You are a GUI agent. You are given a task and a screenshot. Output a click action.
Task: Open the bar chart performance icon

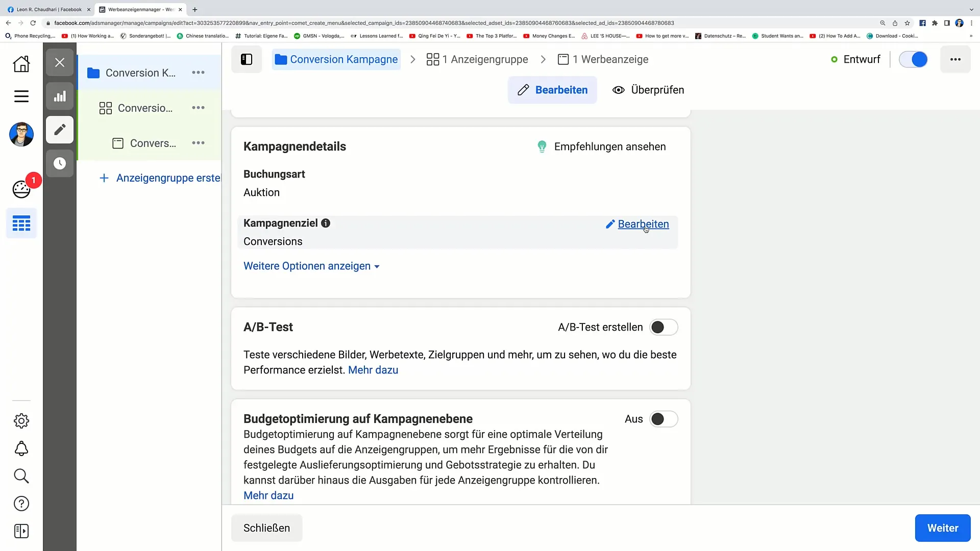pos(60,96)
